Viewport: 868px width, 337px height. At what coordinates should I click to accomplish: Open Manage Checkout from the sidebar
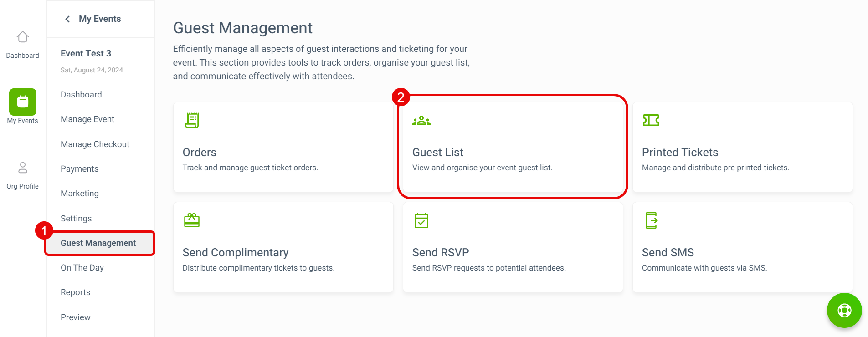click(x=95, y=144)
